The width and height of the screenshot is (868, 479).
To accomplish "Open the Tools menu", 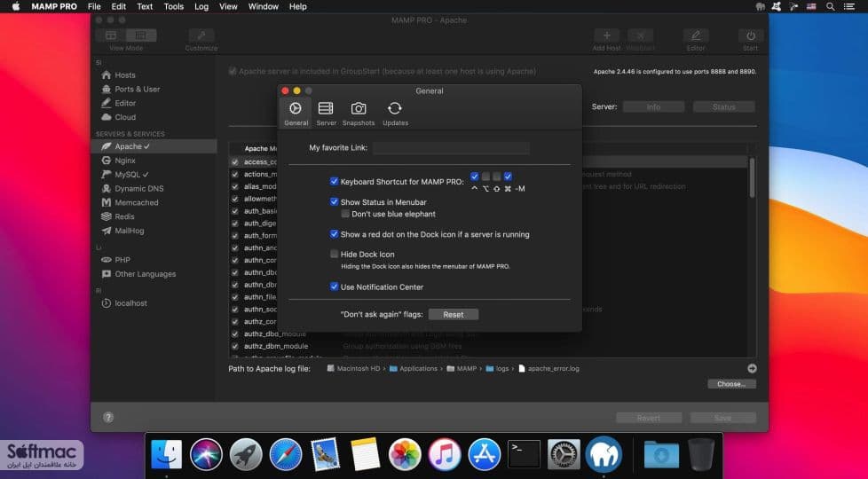I will pyautogui.click(x=173, y=6).
